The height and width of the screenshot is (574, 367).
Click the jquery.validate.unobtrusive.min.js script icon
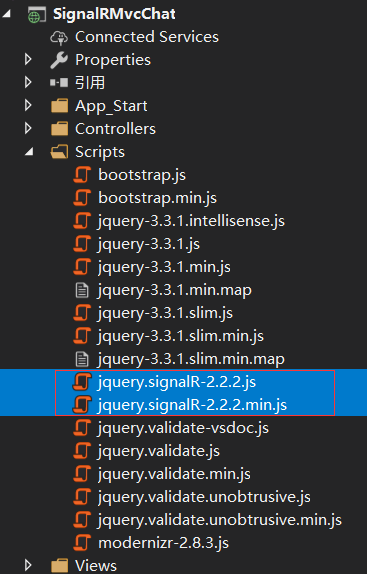(82, 520)
